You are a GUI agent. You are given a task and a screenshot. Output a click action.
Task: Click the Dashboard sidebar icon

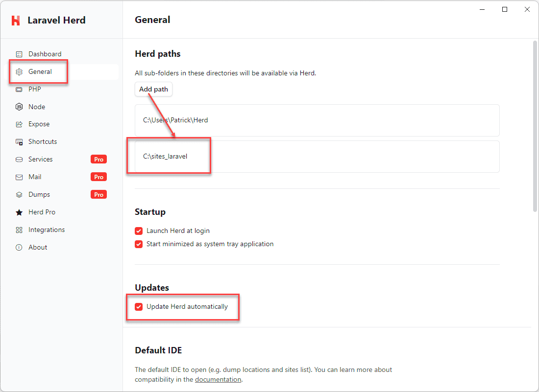tap(19, 54)
